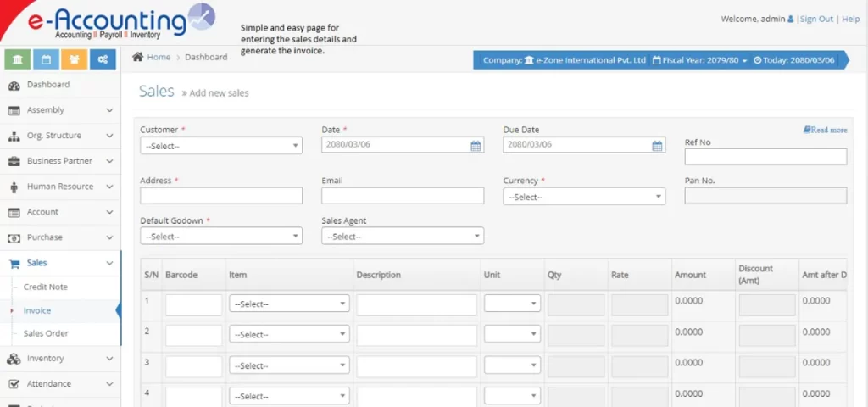Image resolution: width=868 pixels, height=407 pixels.
Task: Open the Customer select dropdown
Action: click(220, 146)
